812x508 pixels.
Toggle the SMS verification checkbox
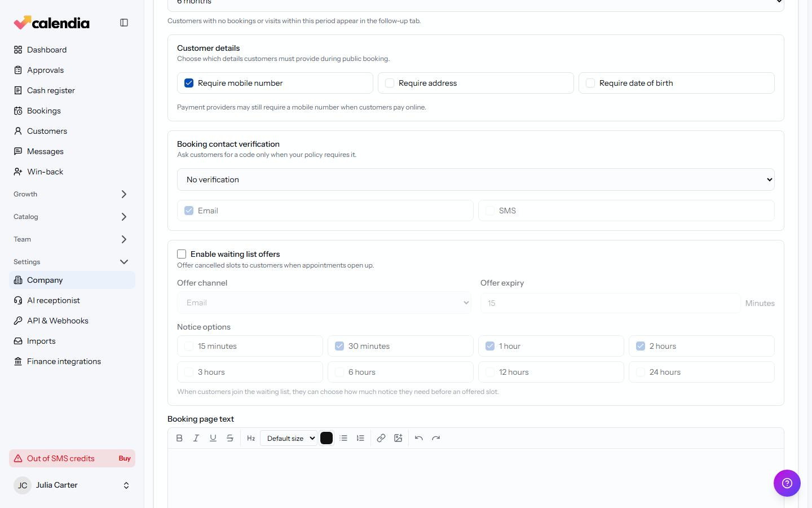[490, 211]
